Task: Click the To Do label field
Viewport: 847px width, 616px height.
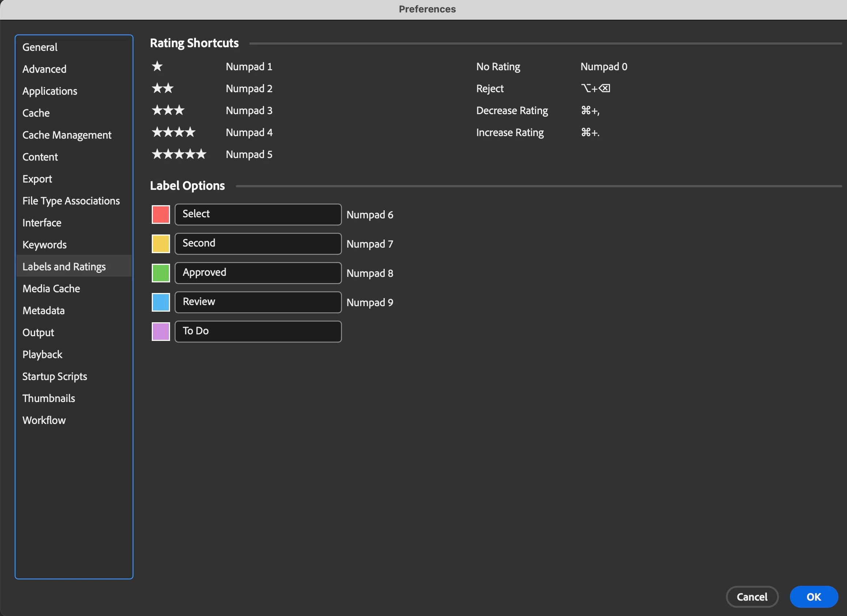Action: pyautogui.click(x=258, y=331)
